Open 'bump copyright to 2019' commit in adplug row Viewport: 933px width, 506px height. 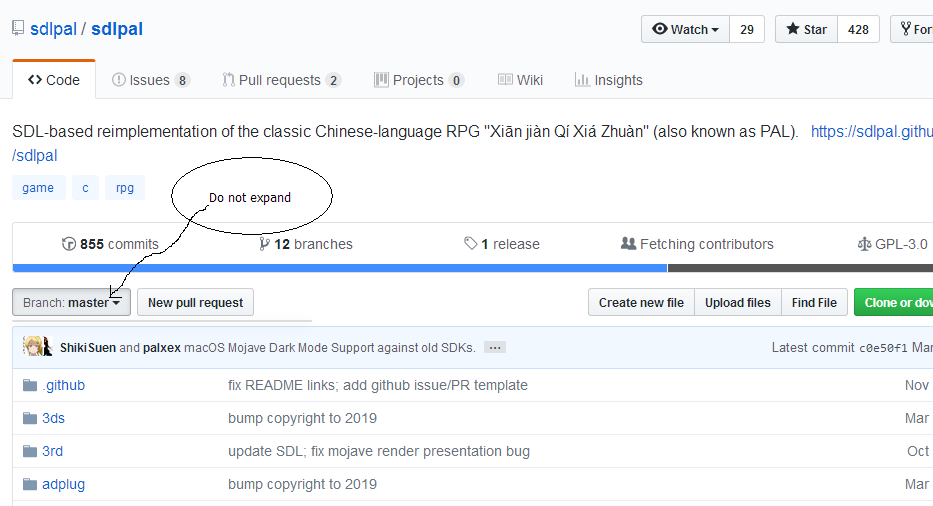click(x=302, y=484)
